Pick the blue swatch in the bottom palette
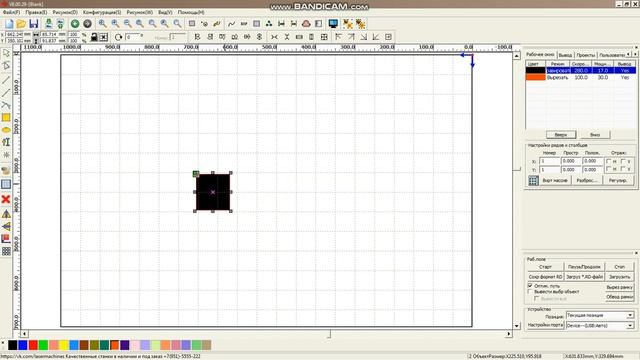The height and width of the screenshot is (360, 640). click(x=23, y=345)
